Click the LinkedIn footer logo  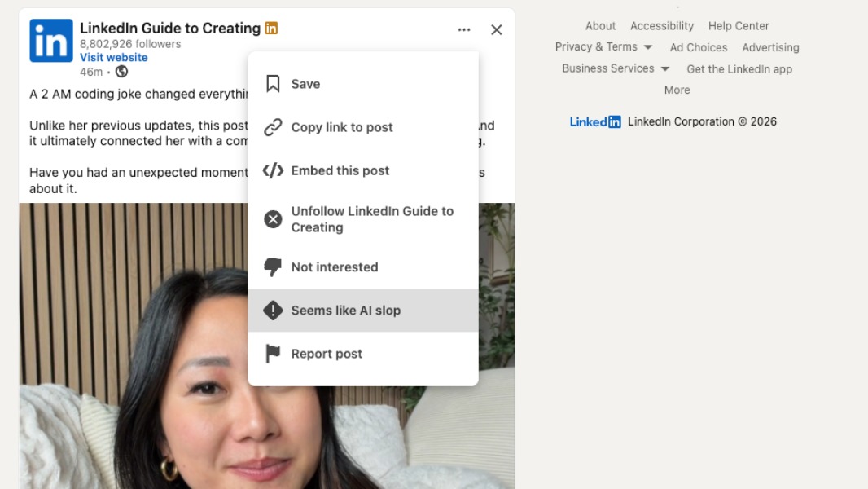tap(595, 121)
